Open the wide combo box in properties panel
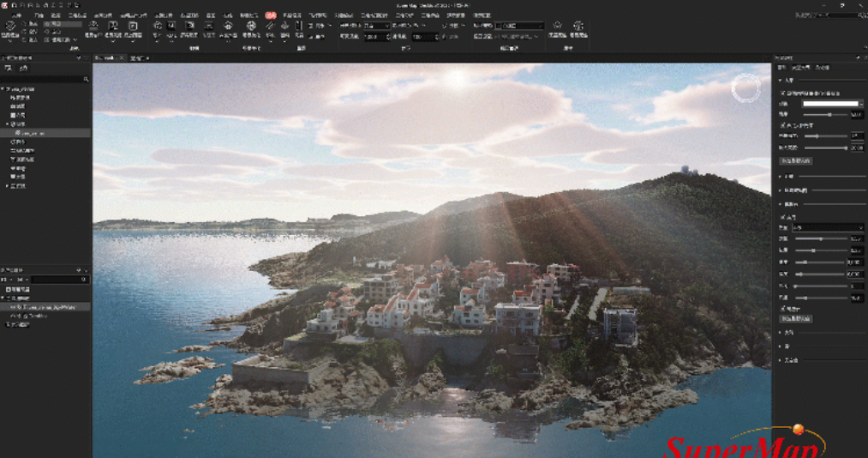 coord(828,227)
